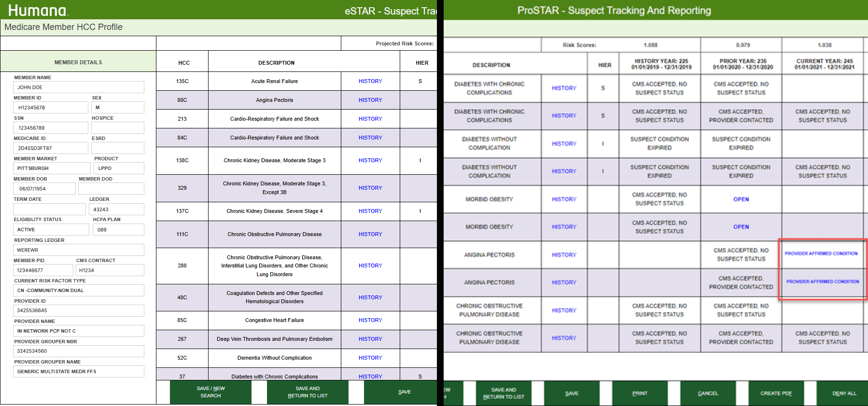This screenshot has width=868, height=406.
Task: Click the PRINT button
Action: tap(640, 393)
